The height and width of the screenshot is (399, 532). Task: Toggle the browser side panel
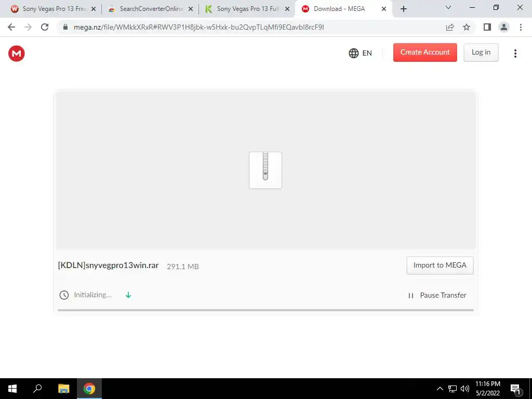tap(487, 27)
